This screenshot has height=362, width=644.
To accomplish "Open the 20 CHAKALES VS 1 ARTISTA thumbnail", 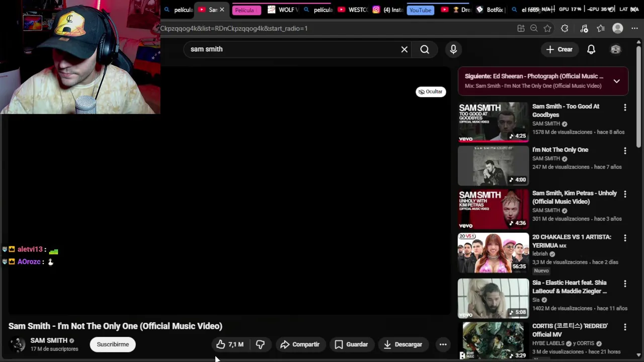I will click(493, 253).
